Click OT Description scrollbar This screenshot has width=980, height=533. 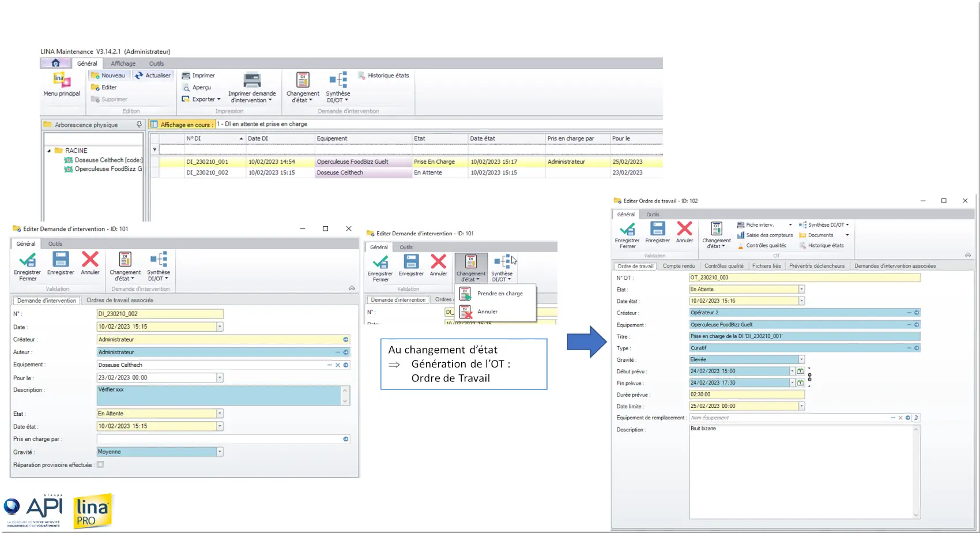pyautogui.click(x=916, y=472)
